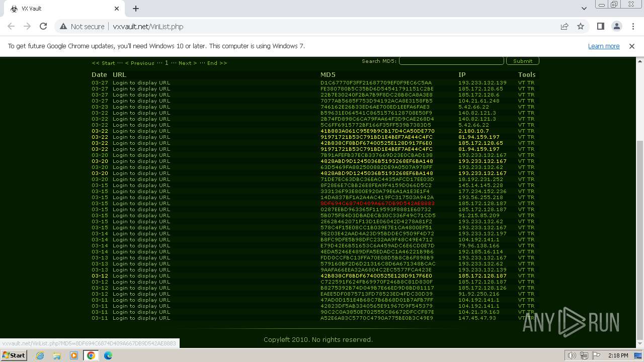
Task: Go to Previous page link
Action: tap(139, 63)
